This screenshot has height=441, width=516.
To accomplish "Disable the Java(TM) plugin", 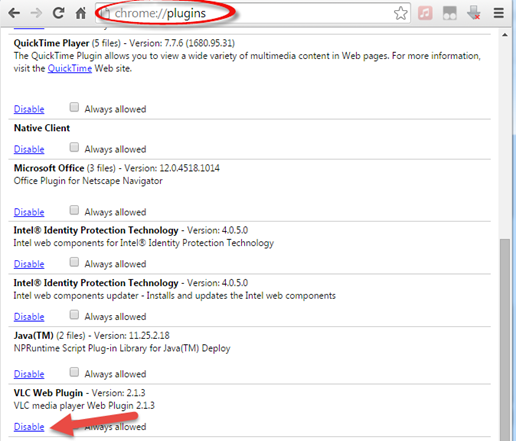I will (x=29, y=374).
